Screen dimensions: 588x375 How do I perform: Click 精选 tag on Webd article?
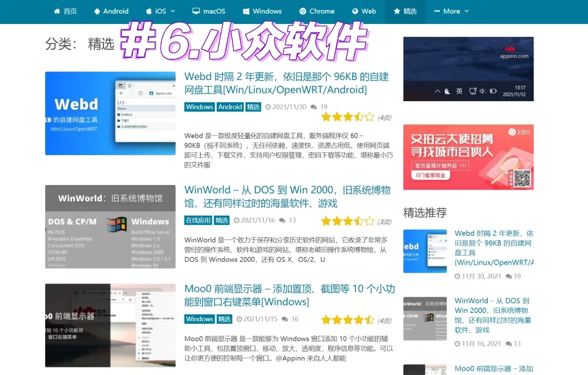[x=253, y=107]
